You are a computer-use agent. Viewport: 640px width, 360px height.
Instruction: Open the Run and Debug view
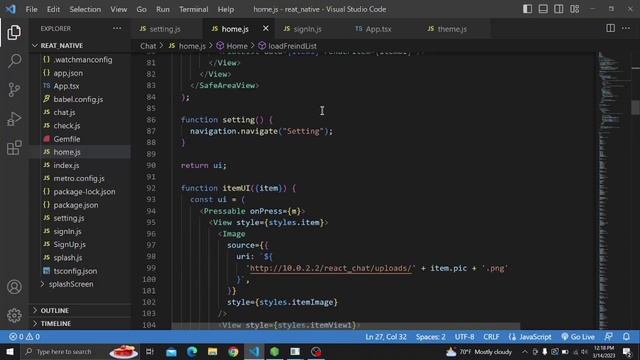pyautogui.click(x=14, y=119)
